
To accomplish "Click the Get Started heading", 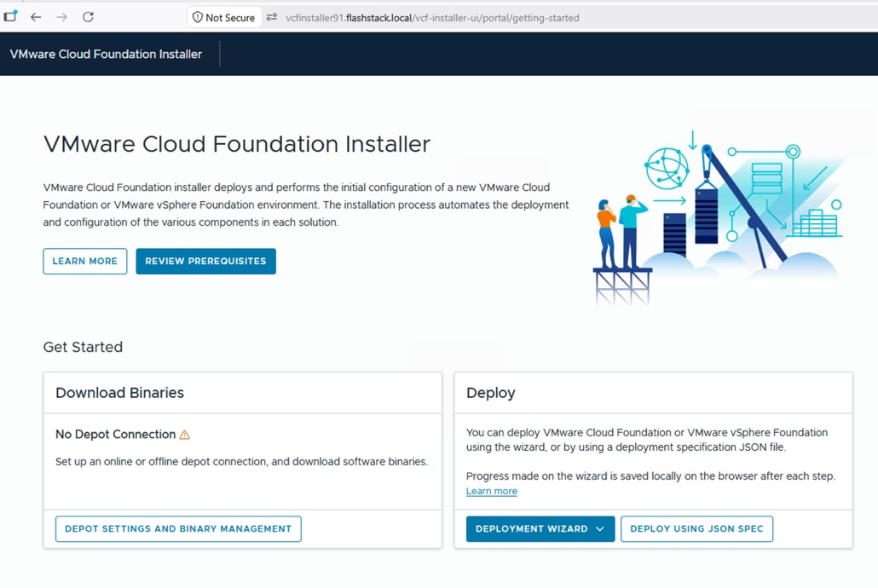I will pyautogui.click(x=83, y=347).
